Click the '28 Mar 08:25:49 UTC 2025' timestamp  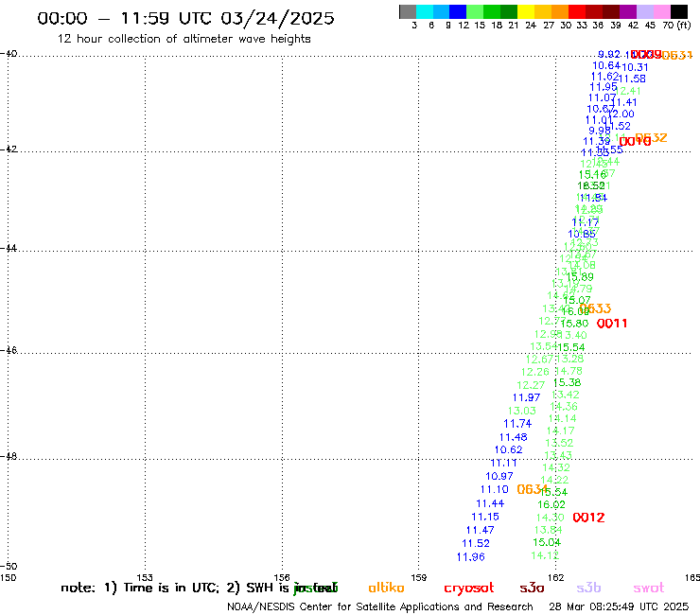tap(619, 607)
